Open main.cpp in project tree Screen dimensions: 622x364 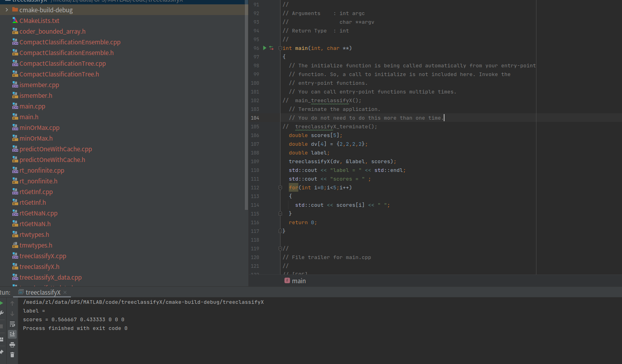point(32,106)
